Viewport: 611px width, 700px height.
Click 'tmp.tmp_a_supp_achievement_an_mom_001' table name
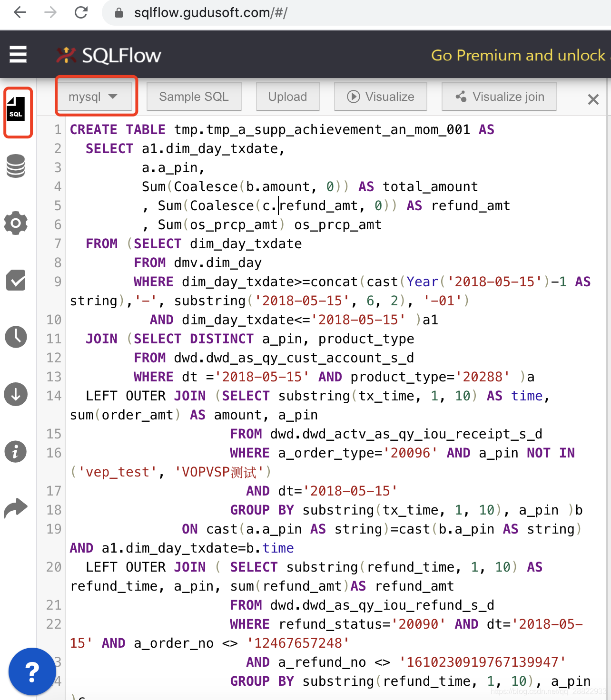[x=322, y=129]
